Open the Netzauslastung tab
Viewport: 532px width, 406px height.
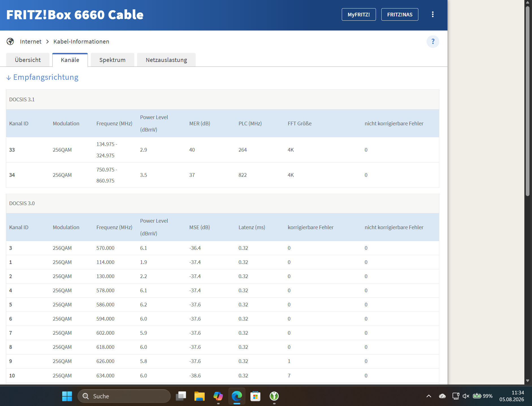[x=166, y=60]
